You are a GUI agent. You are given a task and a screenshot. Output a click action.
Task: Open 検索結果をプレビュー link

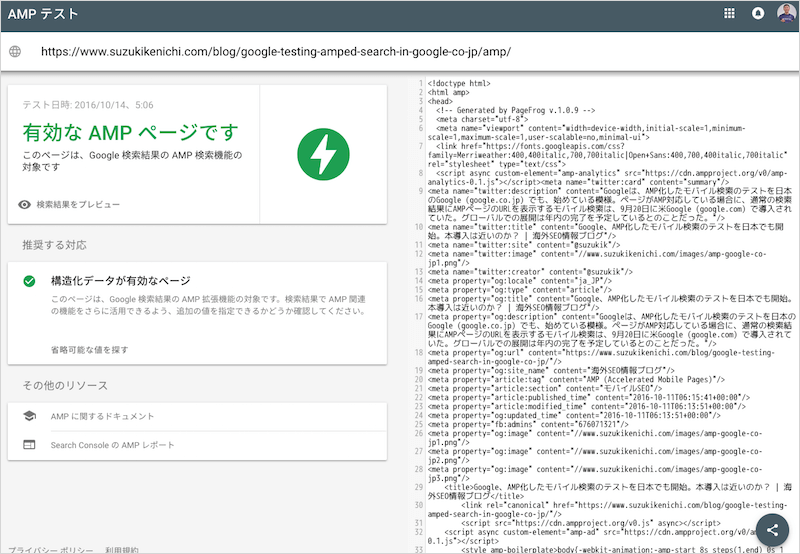(78, 205)
